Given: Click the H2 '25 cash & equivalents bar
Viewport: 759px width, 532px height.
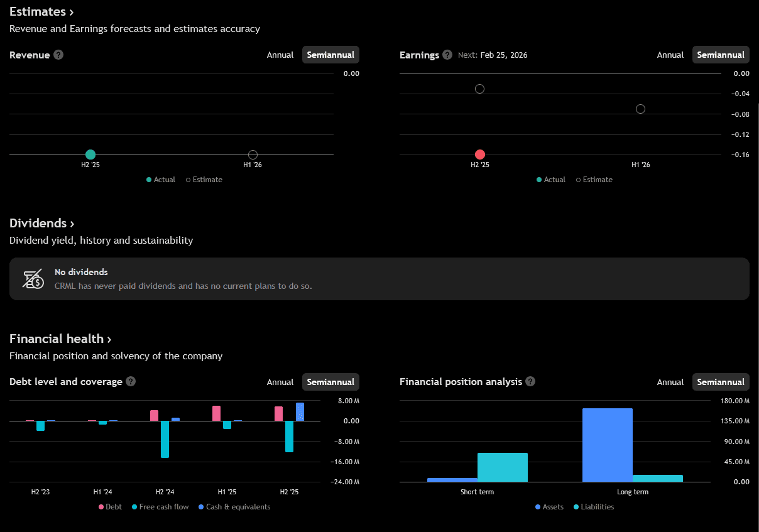Looking at the screenshot, I should coord(300,412).
